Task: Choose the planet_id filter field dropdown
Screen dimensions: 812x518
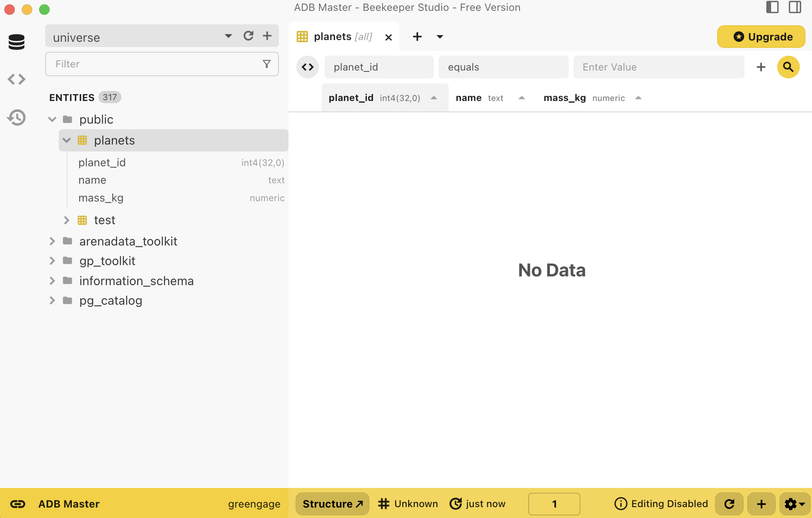Action: click(379, 67)
